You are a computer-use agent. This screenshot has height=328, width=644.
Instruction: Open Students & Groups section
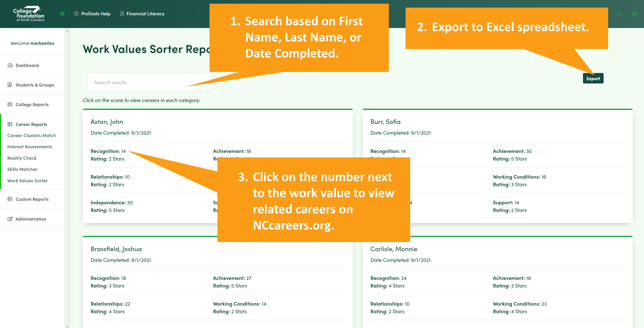35,85
